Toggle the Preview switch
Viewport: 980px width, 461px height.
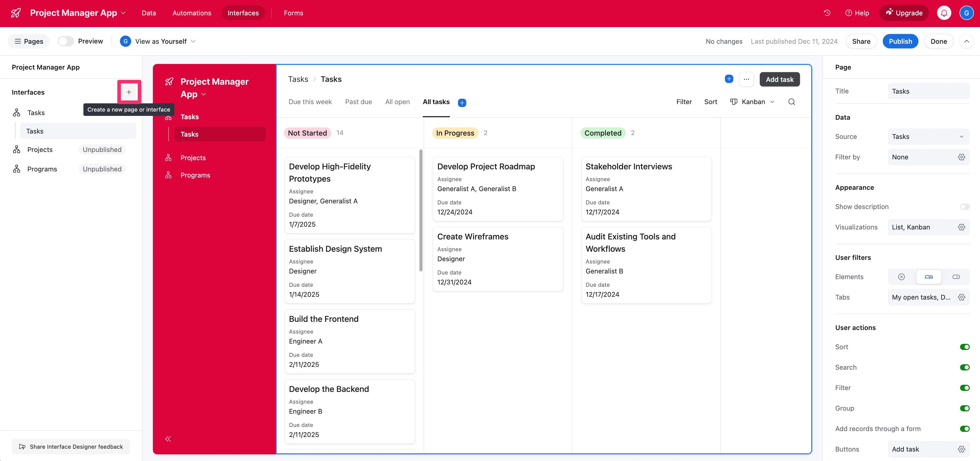(x=66, y=41)
